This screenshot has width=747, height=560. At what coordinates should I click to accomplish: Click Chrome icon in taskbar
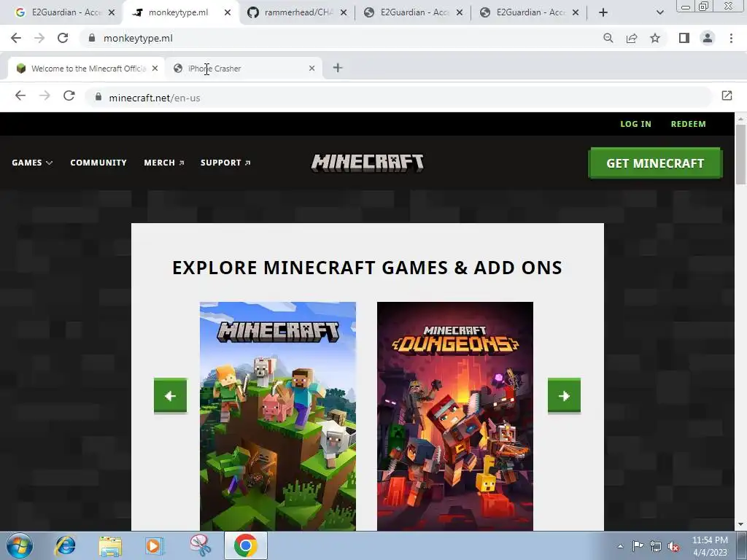(x=245, y=545)
